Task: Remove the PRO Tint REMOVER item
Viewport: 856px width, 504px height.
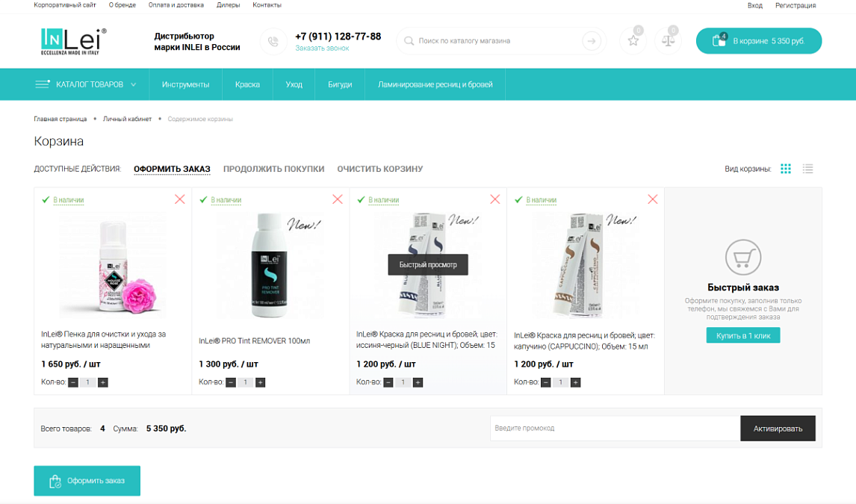Action: pyautogui.click(x=338, y=199)
